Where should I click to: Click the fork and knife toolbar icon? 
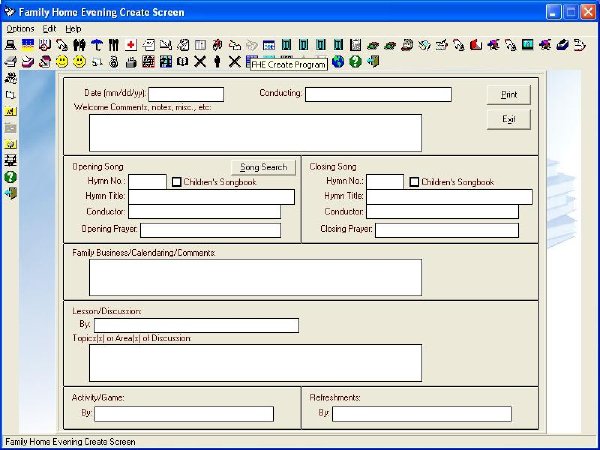[x=114, y=45]
